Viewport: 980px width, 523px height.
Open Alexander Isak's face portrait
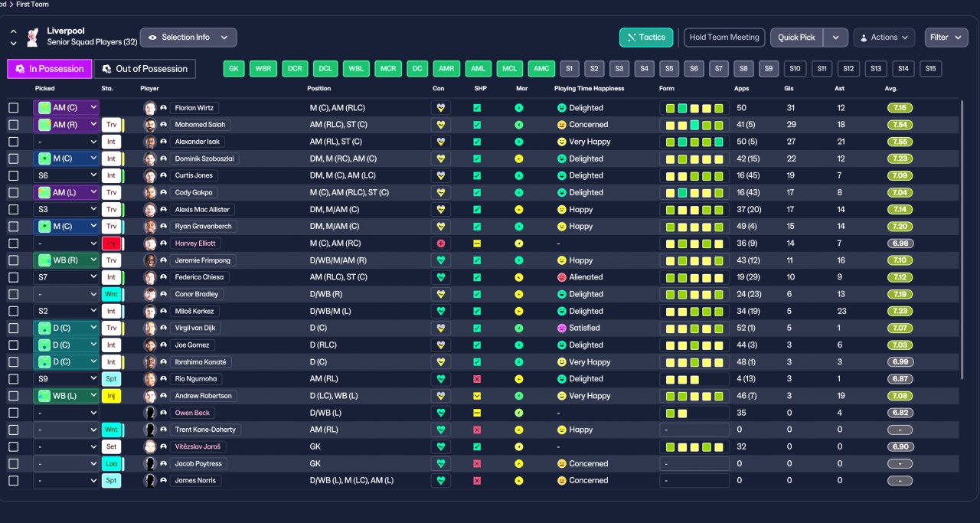(150, 142)
